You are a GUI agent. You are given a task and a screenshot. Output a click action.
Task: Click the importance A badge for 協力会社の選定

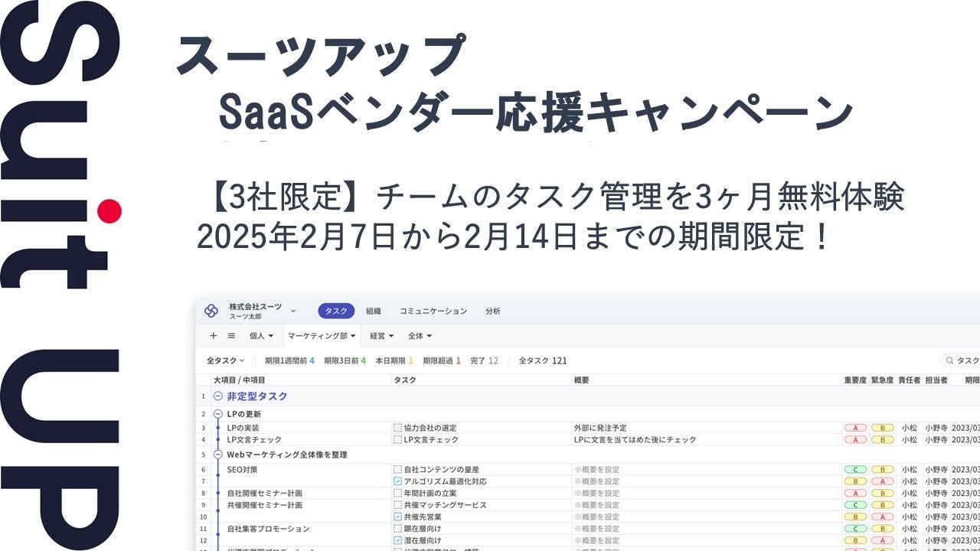(x=855, y=428)
